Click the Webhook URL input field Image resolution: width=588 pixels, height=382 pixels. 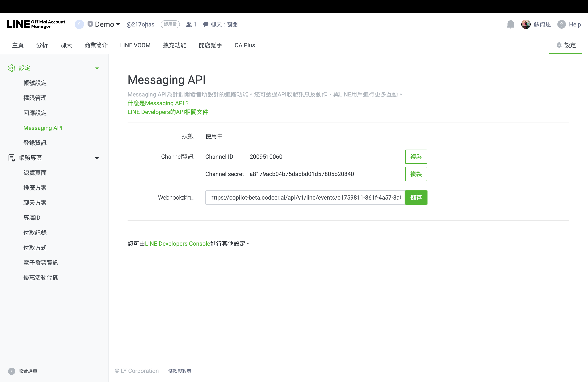pos(304,197)
